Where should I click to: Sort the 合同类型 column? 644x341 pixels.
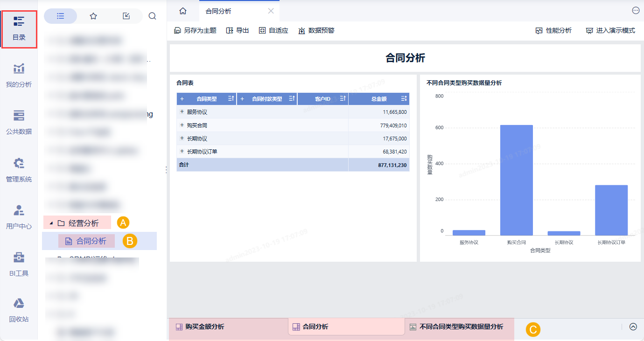pyautogui.click(x=231, y=99)
